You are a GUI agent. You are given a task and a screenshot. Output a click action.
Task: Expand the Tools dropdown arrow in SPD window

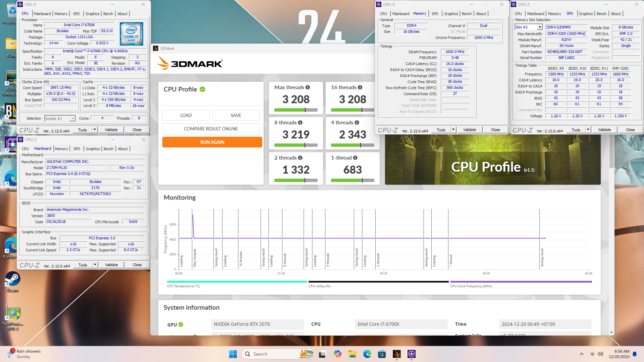(588, 130)
